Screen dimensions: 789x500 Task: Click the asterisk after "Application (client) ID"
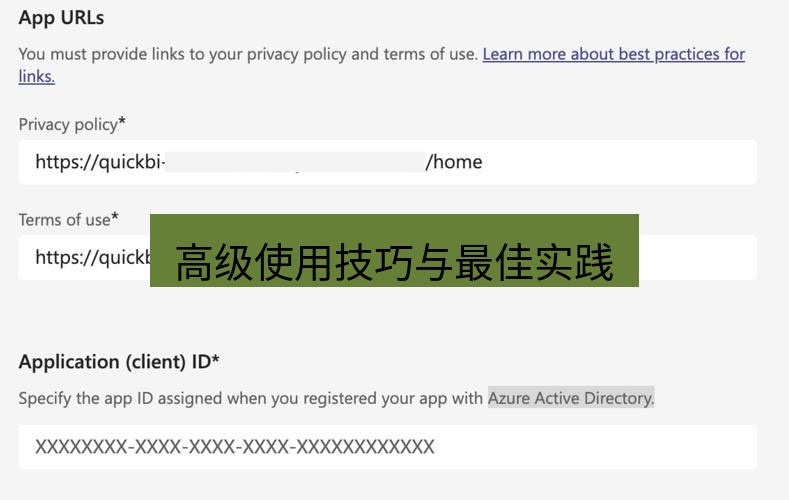pos(215,360)
